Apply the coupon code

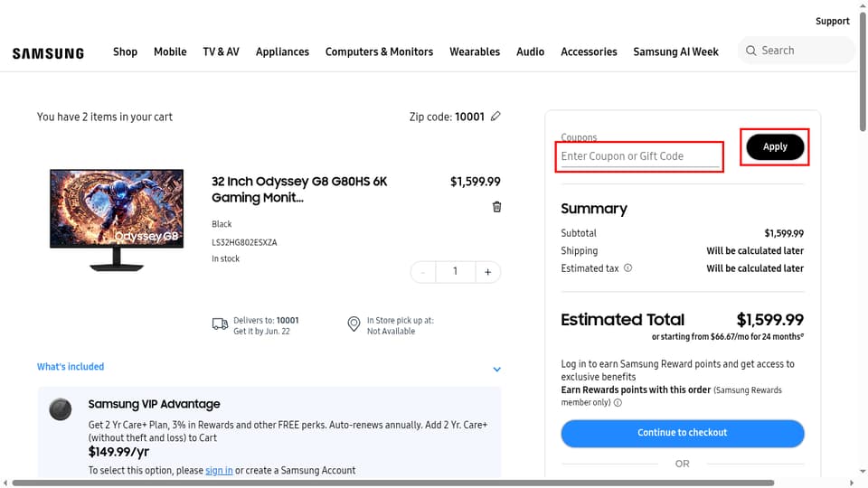coord(775,146)
